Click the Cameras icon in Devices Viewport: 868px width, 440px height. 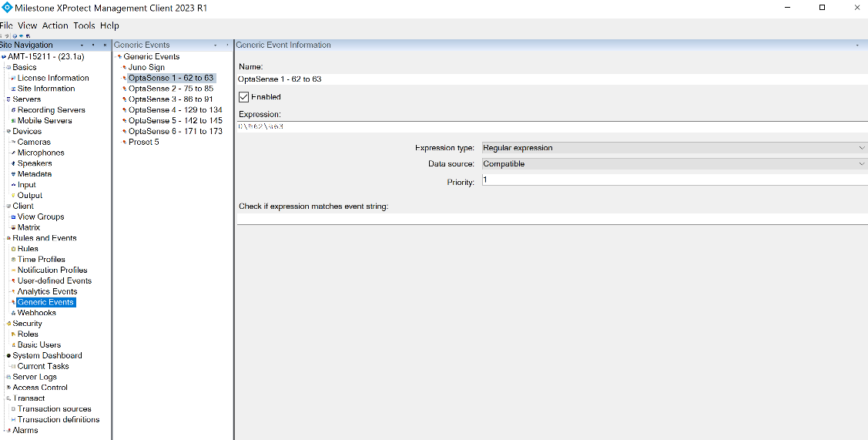tap(13, 143)
